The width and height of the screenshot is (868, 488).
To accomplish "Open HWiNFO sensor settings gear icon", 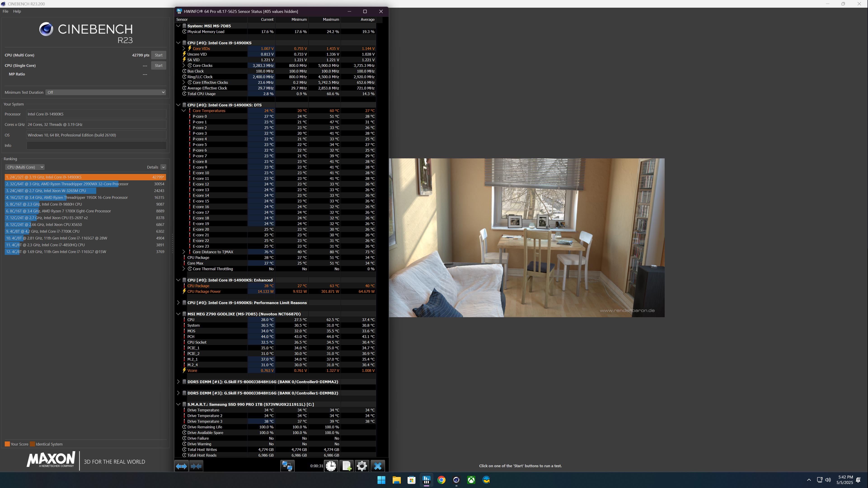I will coord(362,466).
